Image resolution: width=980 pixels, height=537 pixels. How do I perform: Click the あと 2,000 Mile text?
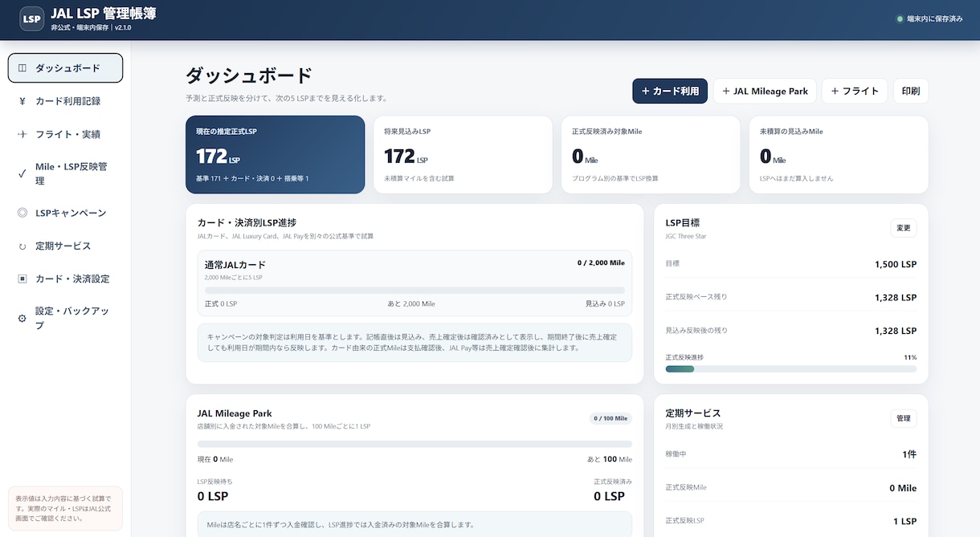(x=411, y=304)
